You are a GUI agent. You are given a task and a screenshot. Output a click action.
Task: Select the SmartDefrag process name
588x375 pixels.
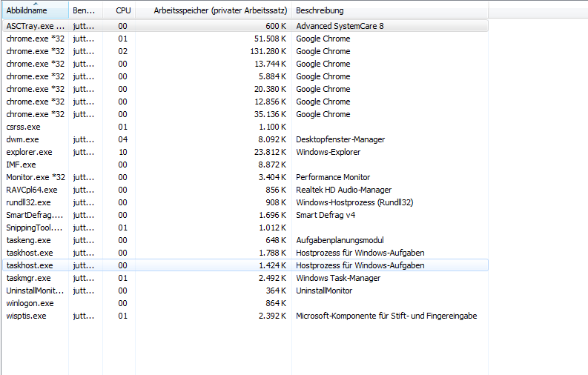[35, 215]
